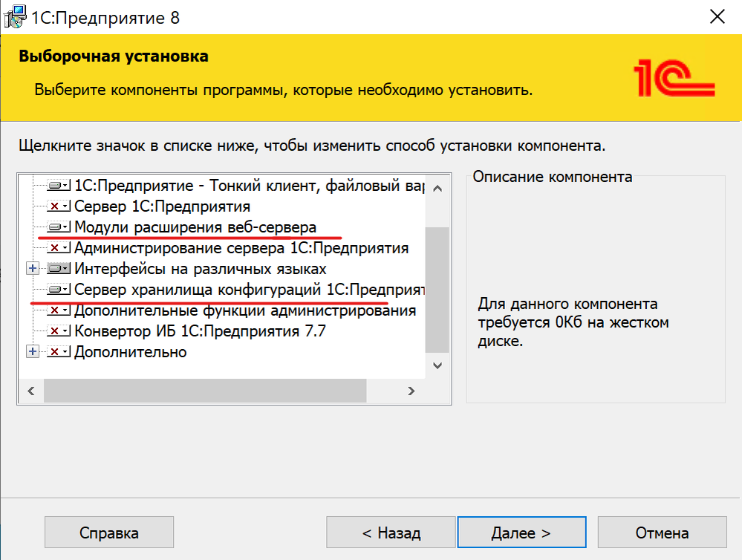Expand the Интерфейсы на различных языках node
Image resolution: width=742 pixels, height=560 pixels.
click(32, 269)
